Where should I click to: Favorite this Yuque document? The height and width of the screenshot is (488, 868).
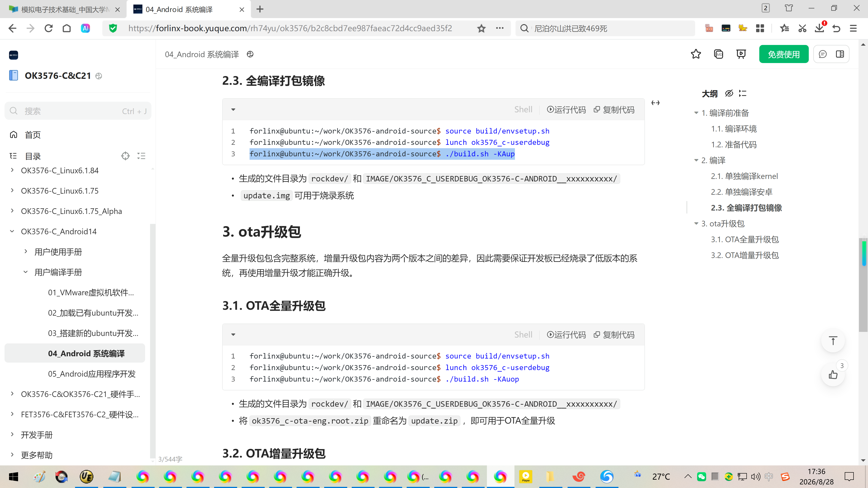[696, 54]
